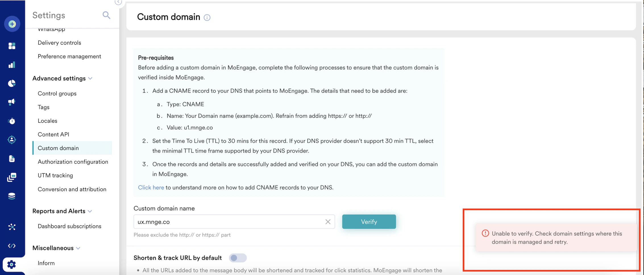644x275 pixels.
Task: Select the settings gear at sidebar bottom
Action: pyautogui.click(x=11, y=264)
